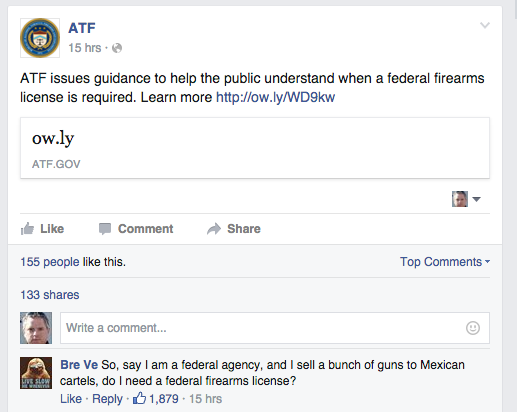Click the Share arrow icon
Viewport: 517px width, 412px height.
214,229
